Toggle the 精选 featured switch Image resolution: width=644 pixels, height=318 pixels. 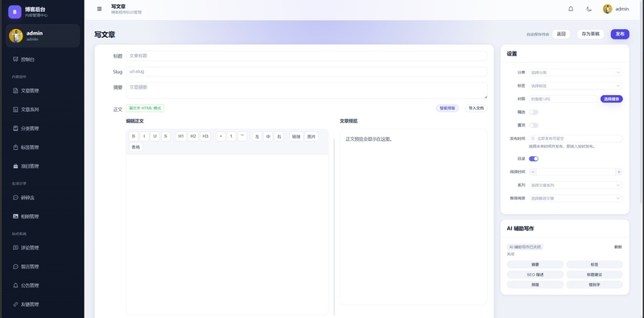534,112
